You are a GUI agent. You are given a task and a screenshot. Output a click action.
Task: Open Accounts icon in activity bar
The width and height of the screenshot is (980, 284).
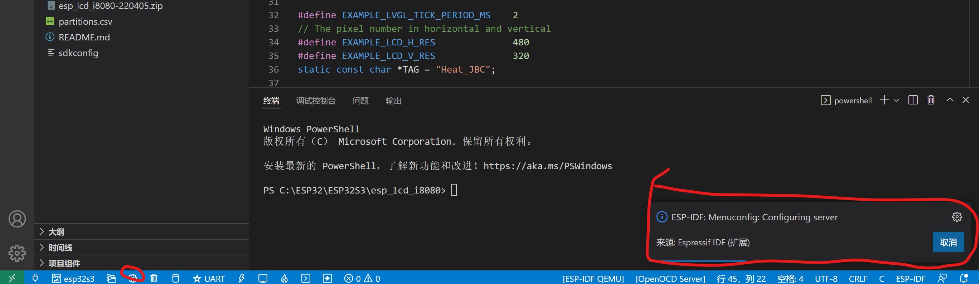pos(17,219)
